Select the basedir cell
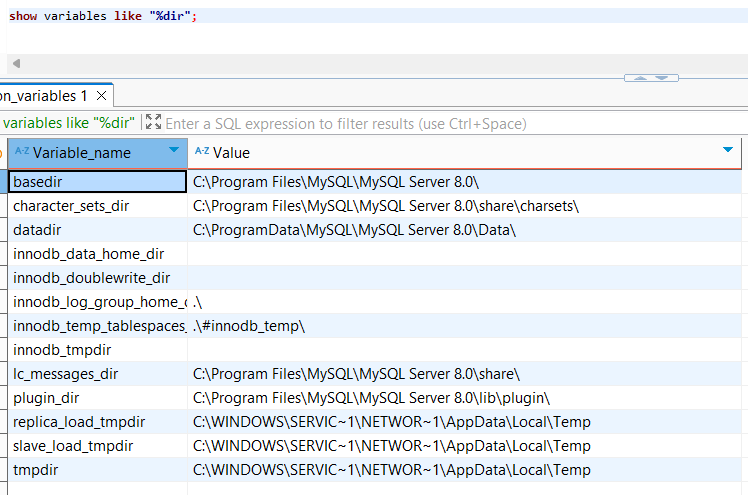 pos(98,182)
